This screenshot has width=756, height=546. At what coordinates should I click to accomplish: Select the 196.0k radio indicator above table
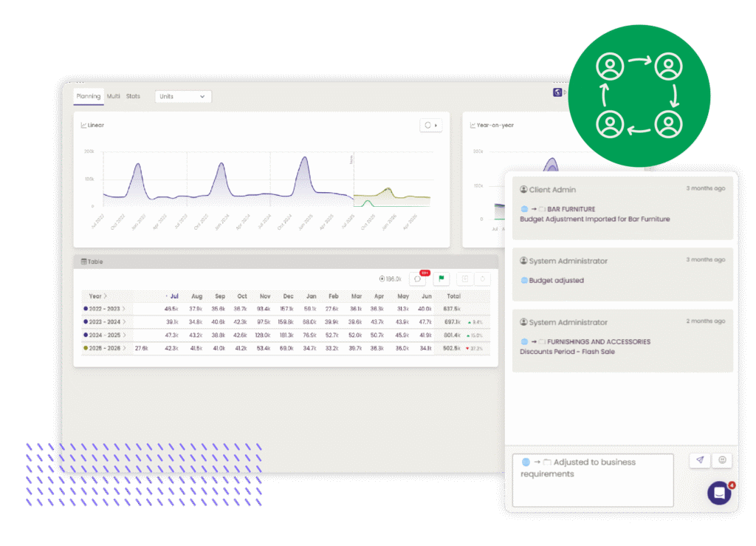point(382,279)
